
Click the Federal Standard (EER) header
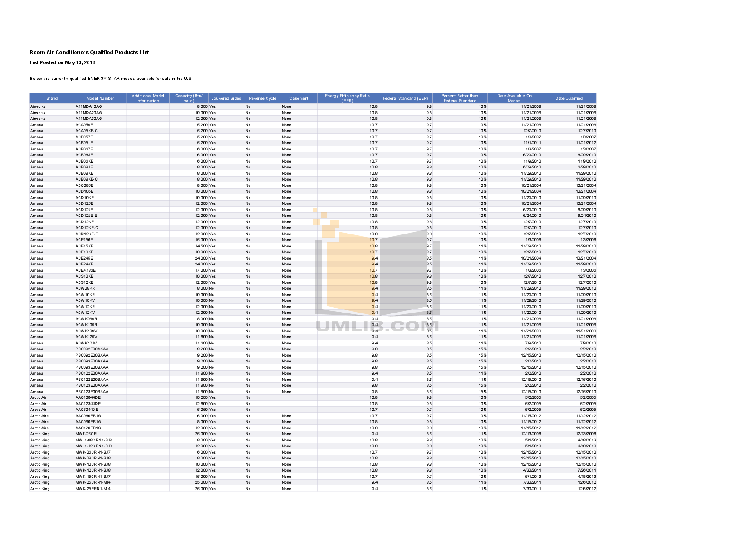click(405, 98)
